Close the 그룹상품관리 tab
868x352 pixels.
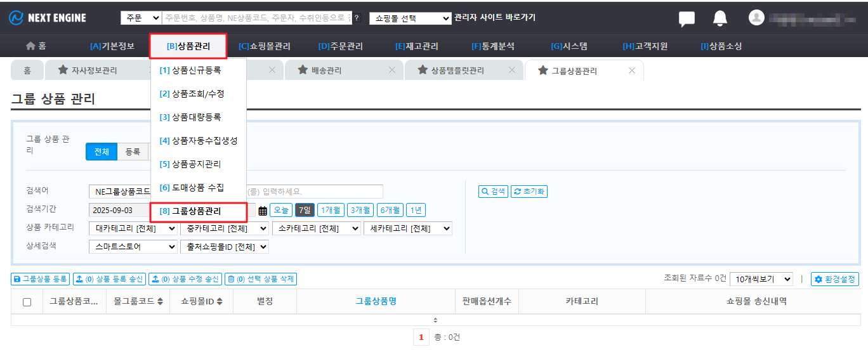pos(631,70)
